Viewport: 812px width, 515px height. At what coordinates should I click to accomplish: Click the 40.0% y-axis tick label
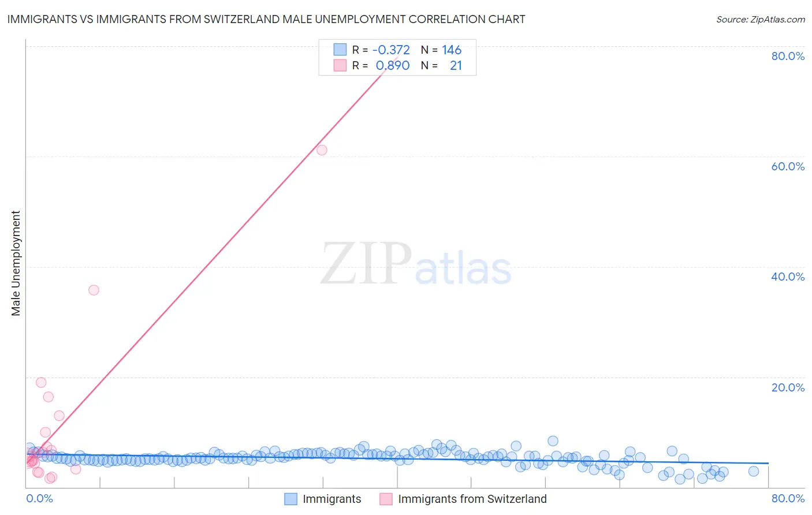[788, 277]
